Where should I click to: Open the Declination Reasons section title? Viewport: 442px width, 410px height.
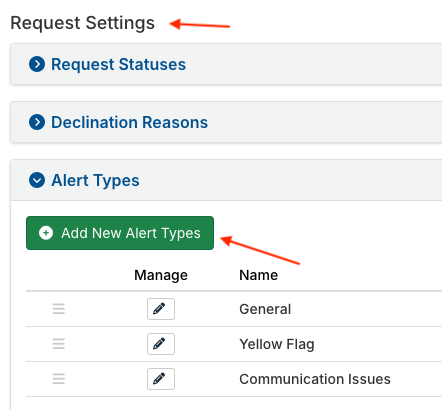click(x=129, y=122)
